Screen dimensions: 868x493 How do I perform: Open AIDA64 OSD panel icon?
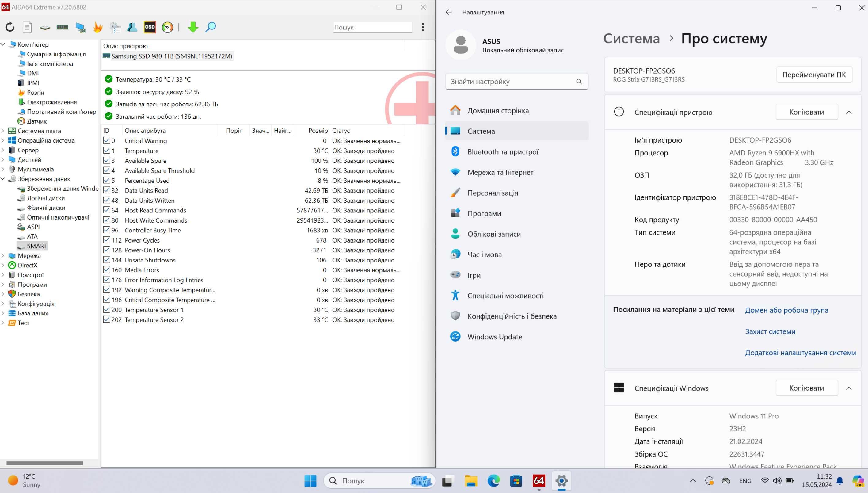click(150, 27)
